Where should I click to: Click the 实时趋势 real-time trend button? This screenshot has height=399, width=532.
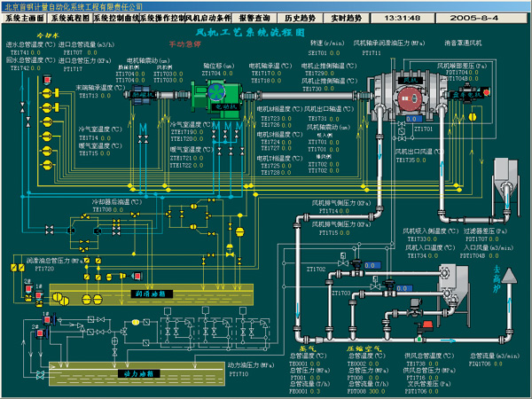349,18
